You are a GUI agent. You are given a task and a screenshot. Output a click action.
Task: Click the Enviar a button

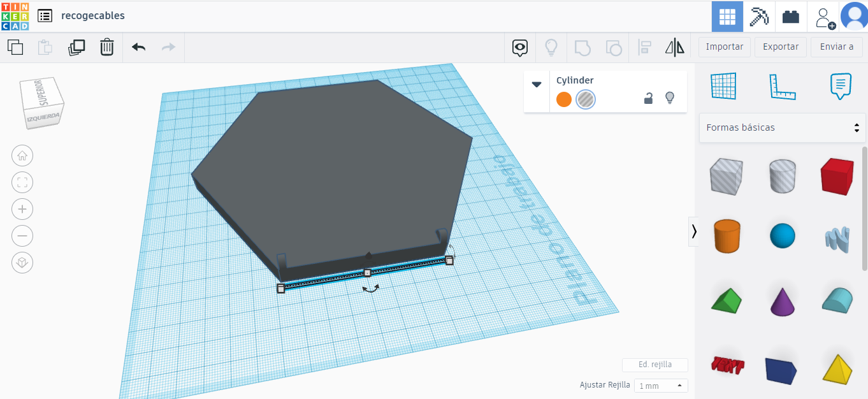tap(837, 47)
